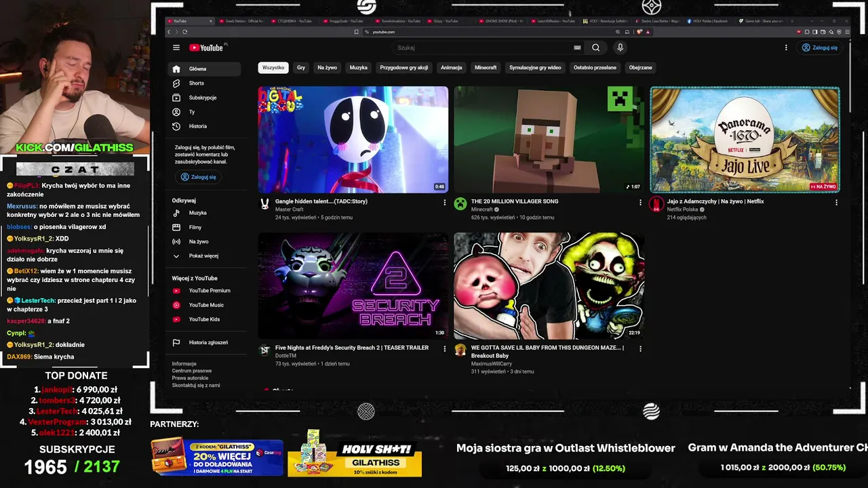Click the Szukaj search field
868x488 pixels.
(x=481, y=47)
